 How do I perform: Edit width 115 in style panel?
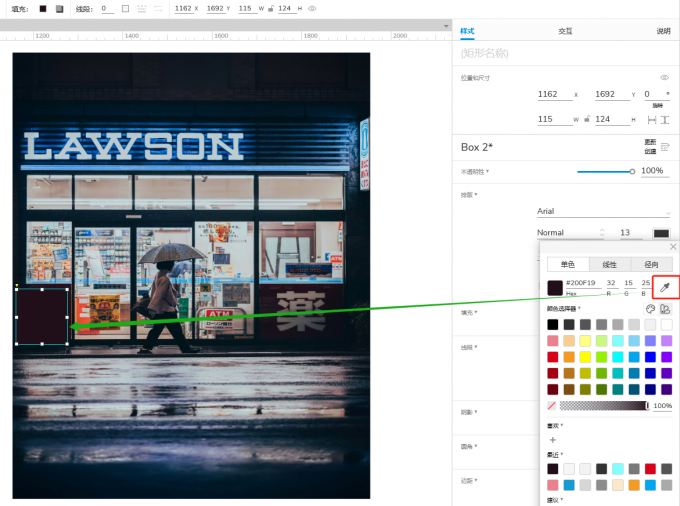(x=555, y=119)
